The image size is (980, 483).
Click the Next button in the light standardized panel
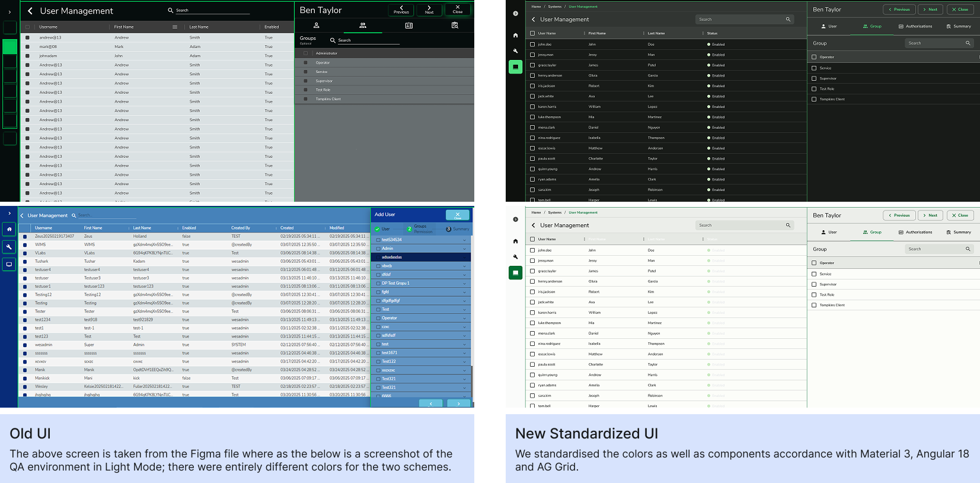(x=930, y=215)
